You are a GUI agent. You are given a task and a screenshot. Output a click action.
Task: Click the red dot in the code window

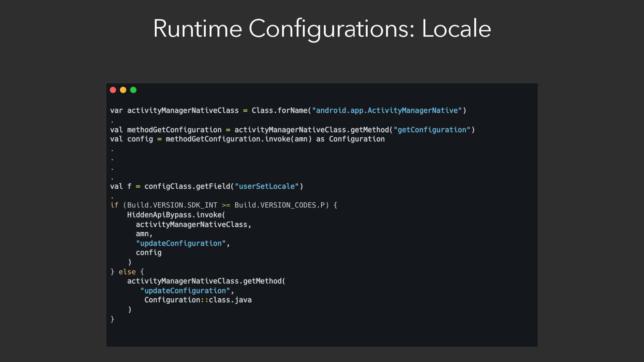[x=113, y=90]
